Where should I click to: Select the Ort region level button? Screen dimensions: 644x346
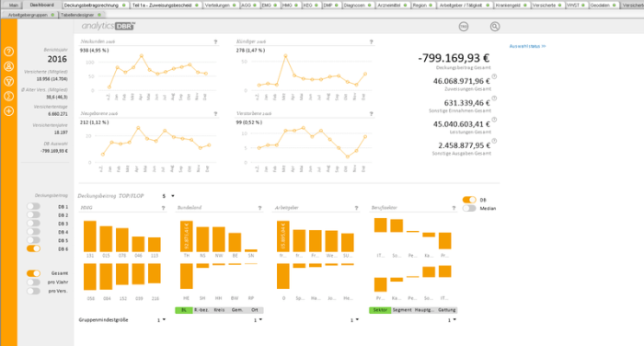tap(255, 310)
